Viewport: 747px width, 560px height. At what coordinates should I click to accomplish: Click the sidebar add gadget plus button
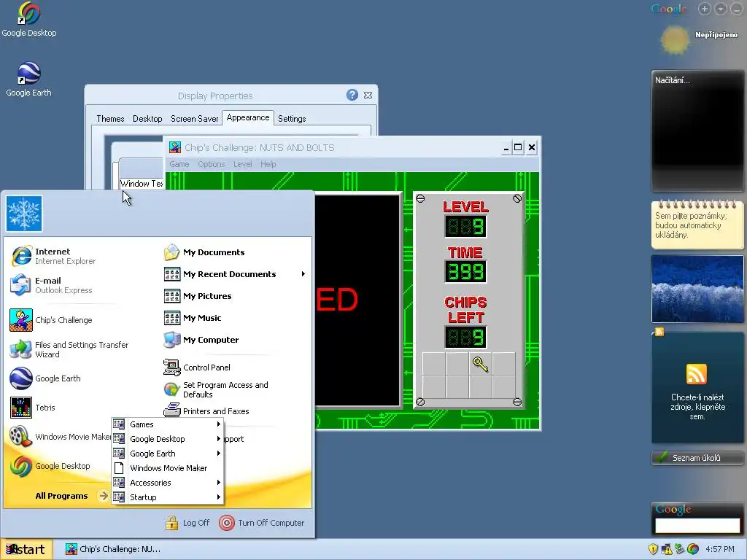point(705,9)
